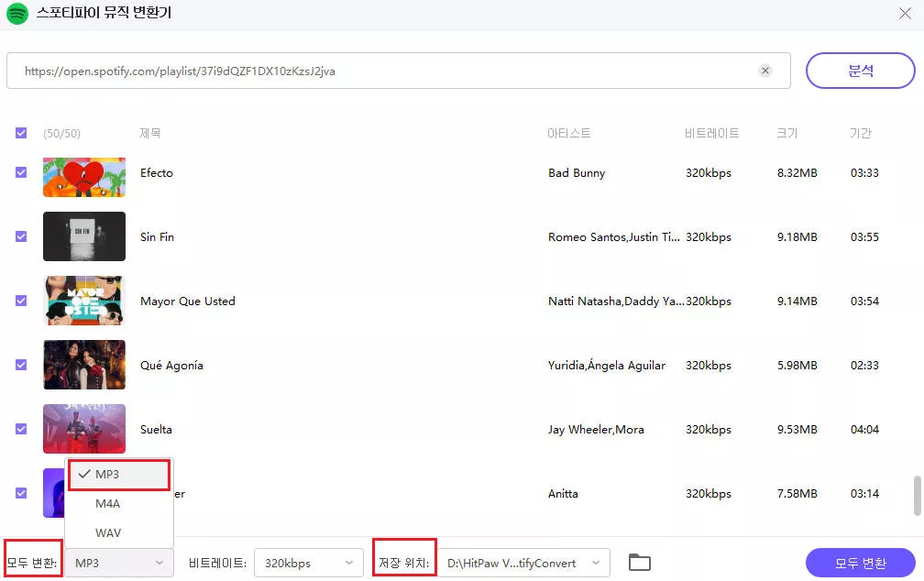Click the Efecto song title

[x=157, y=172]
